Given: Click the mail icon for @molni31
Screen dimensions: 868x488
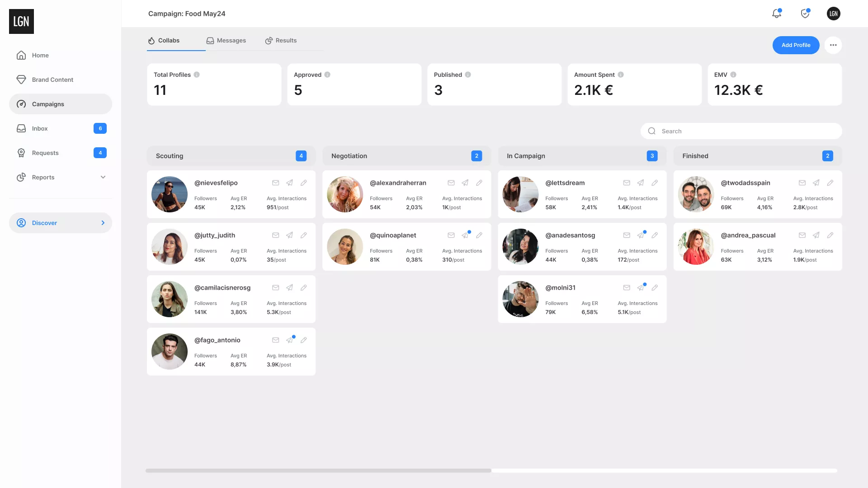Looking at the screenshot, I should click(626, 288).
